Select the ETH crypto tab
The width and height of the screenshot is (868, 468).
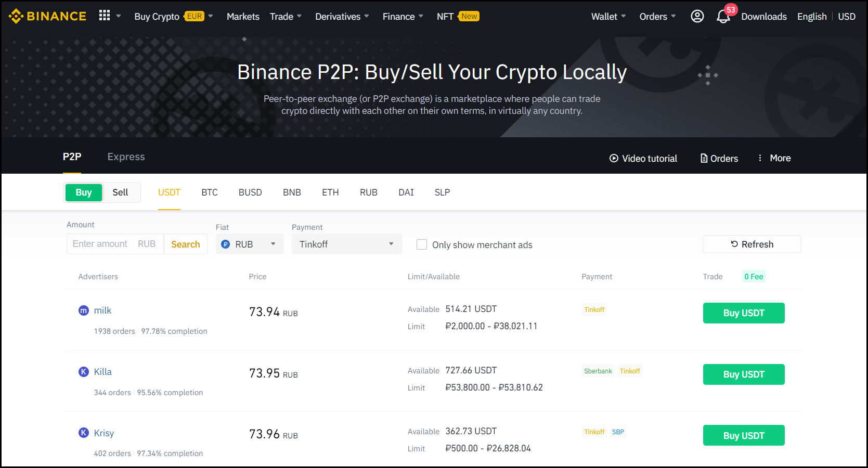(x=330, y=192)
